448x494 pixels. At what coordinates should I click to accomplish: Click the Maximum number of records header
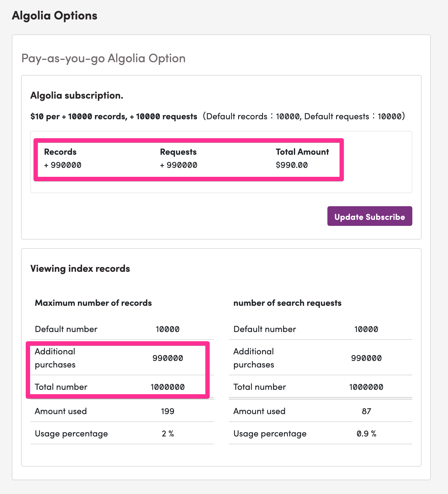(x=93, y=303)
